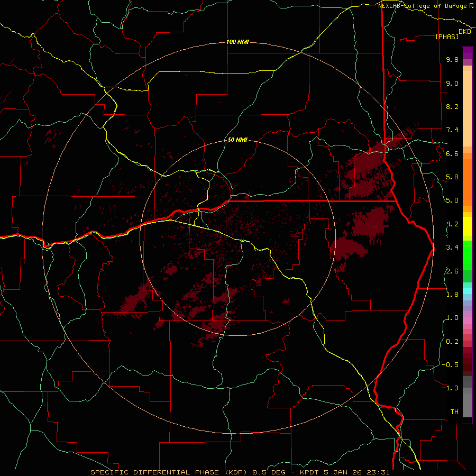Viewport: 476px width, 476px height.
Task: Click the purple swatch atop the color bar
Action: [467, 53]
